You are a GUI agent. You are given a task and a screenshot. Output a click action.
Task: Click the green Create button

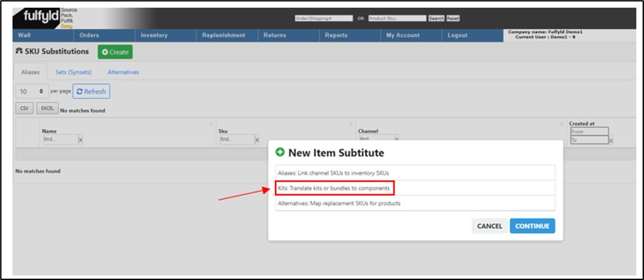(115, 53)
